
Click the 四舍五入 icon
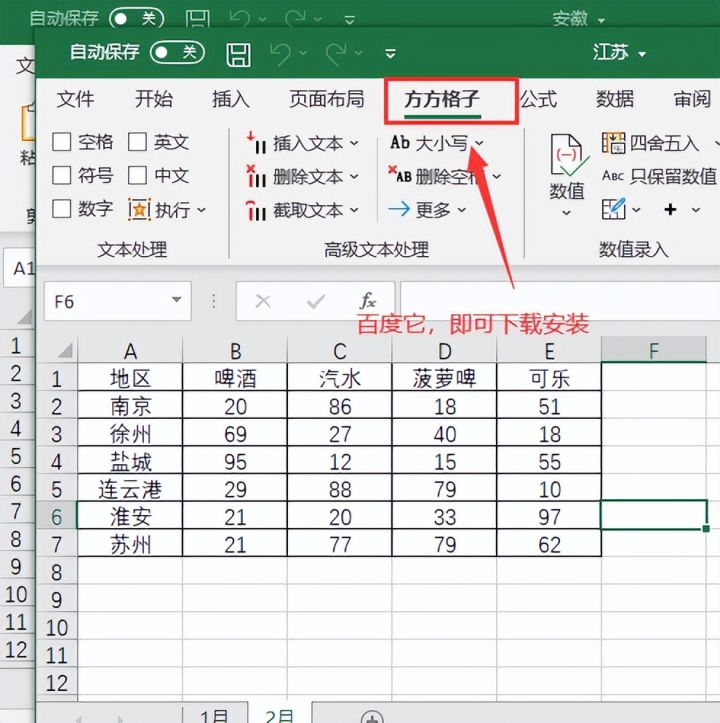point(613,143)
